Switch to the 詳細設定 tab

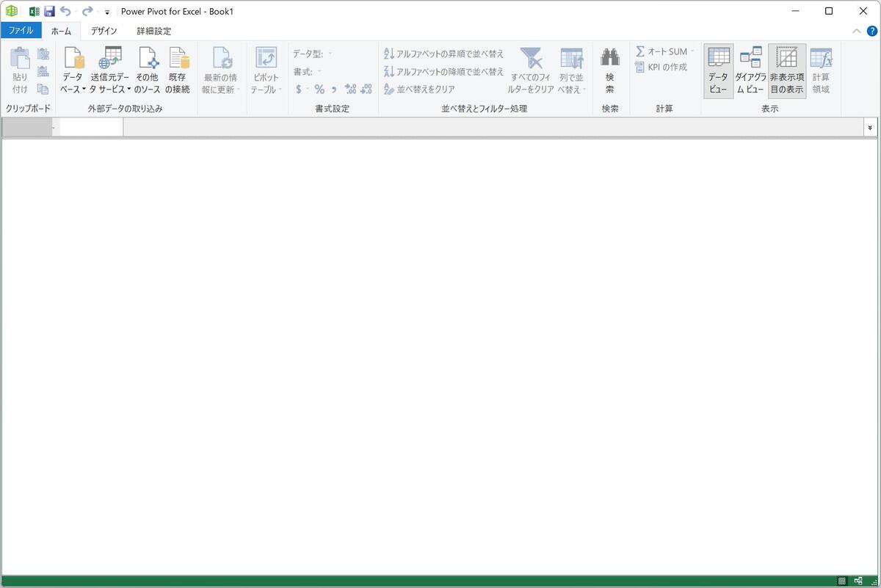154,31
